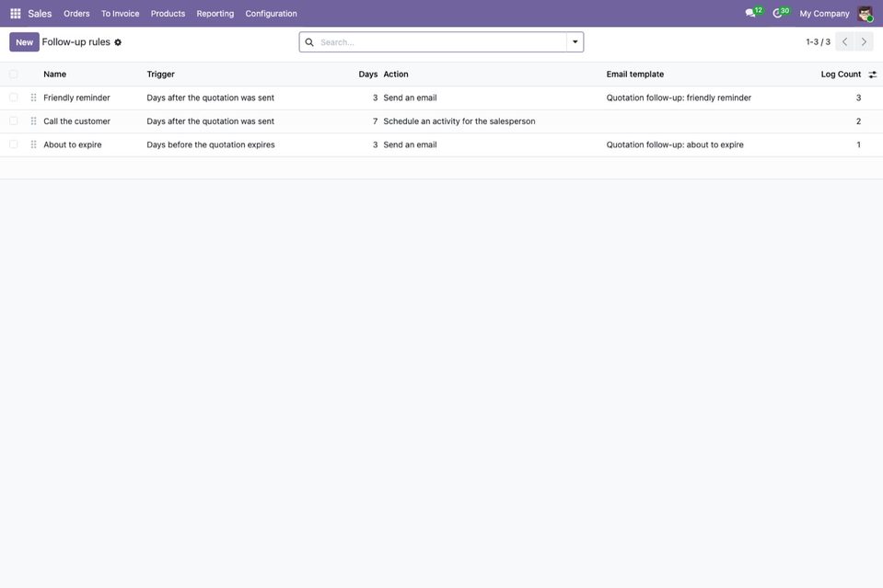Screen dimensions: 883x588
Task: Open the apps grid menu icon
Action: pos(16,14)
